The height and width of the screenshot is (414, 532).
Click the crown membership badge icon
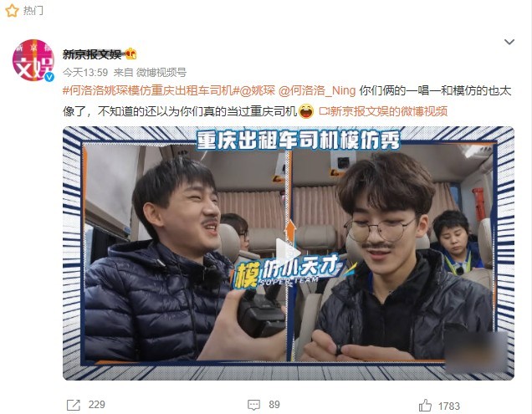[130, 54]
